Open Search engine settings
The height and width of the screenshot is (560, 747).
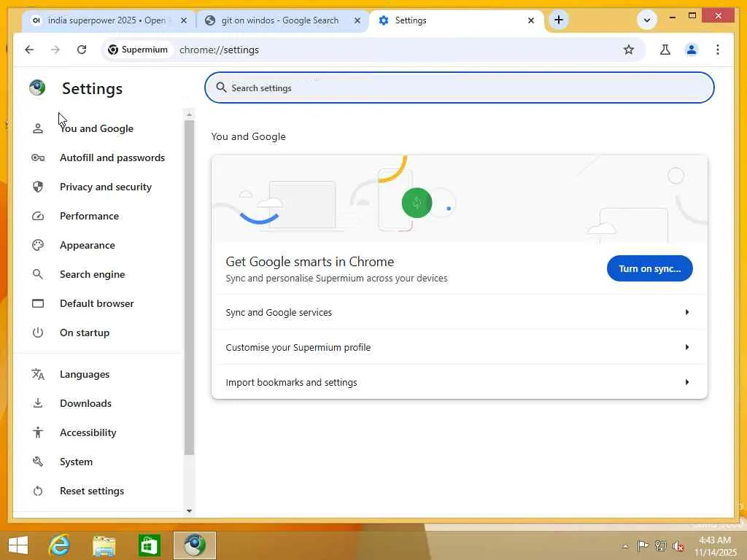92,274
